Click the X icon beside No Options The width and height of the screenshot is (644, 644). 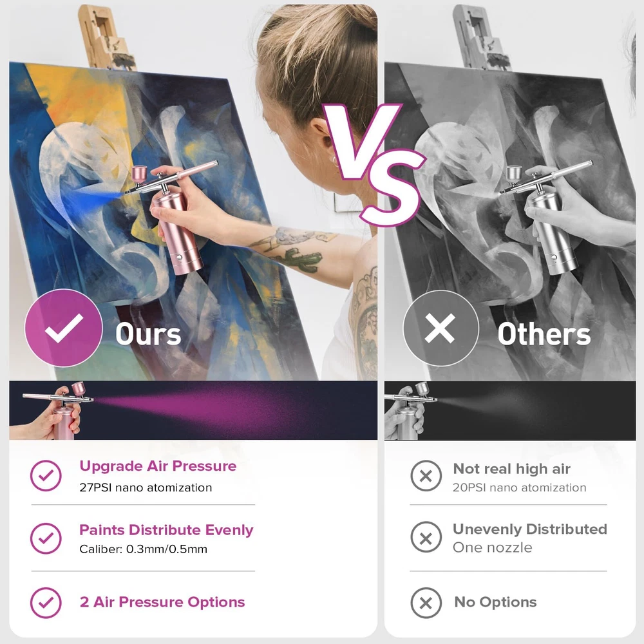426,603
